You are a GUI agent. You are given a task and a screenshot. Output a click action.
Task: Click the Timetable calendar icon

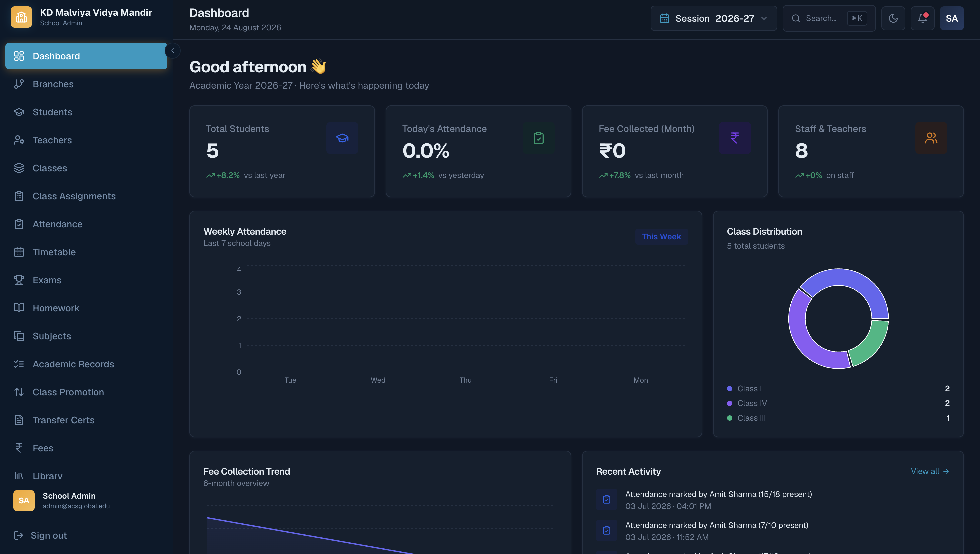click(19, 252)
